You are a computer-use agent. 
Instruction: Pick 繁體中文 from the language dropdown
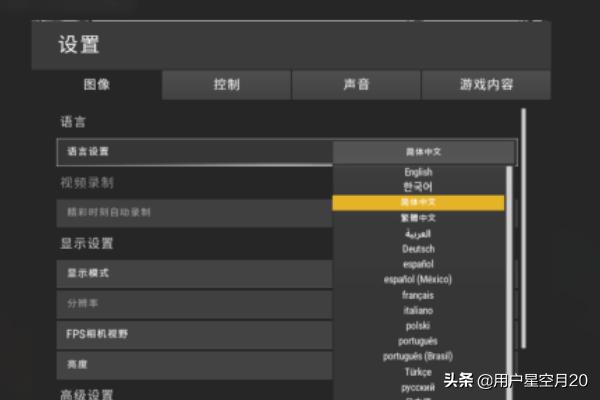point(418,218)
